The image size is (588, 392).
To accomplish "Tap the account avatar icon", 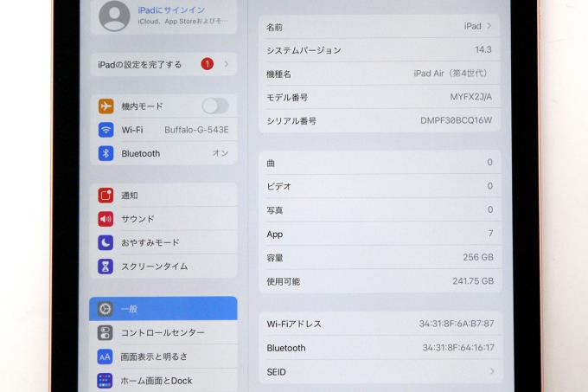I will pos(114,16).
